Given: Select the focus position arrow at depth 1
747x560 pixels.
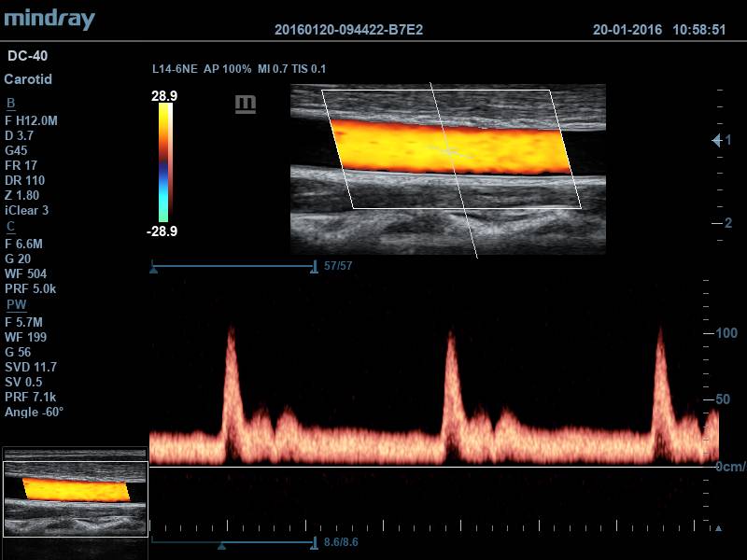Looking at the screenshot, I should [717, 140].
